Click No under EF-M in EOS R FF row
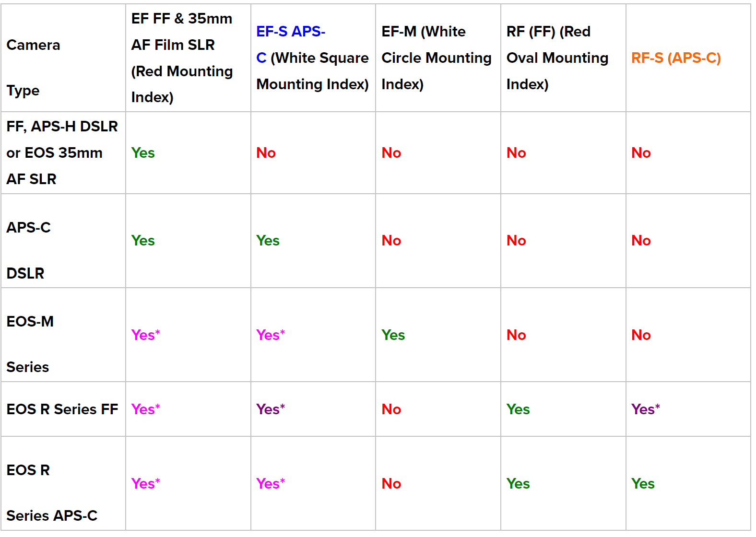 click(391, 409)
